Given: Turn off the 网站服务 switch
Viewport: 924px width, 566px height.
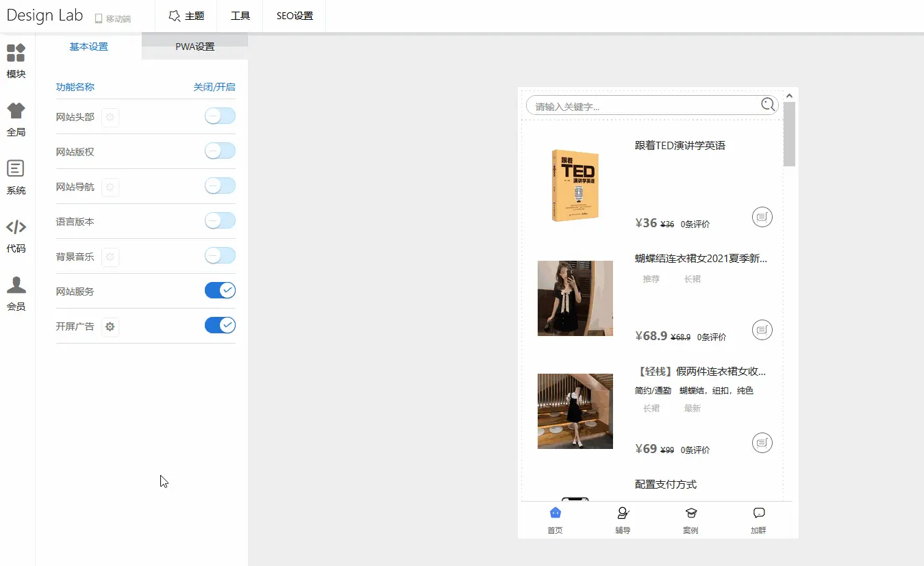Looking at the screenshot, I should [x=220, y=290].
